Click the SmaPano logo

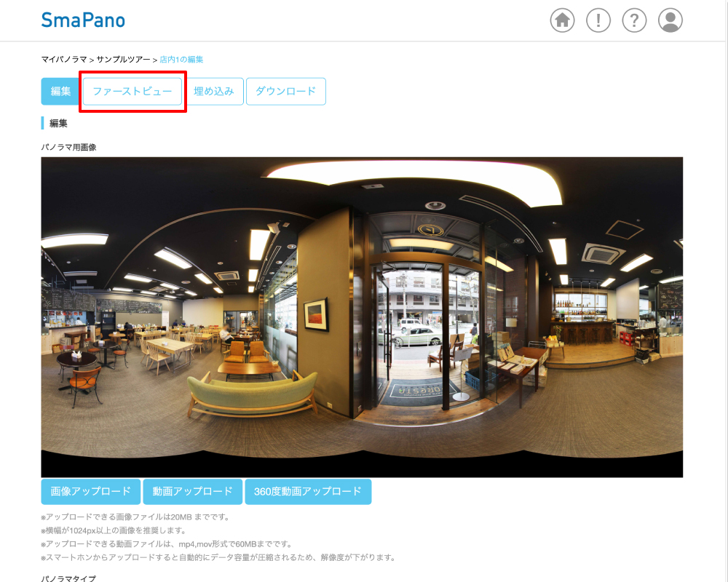point(83,20)
